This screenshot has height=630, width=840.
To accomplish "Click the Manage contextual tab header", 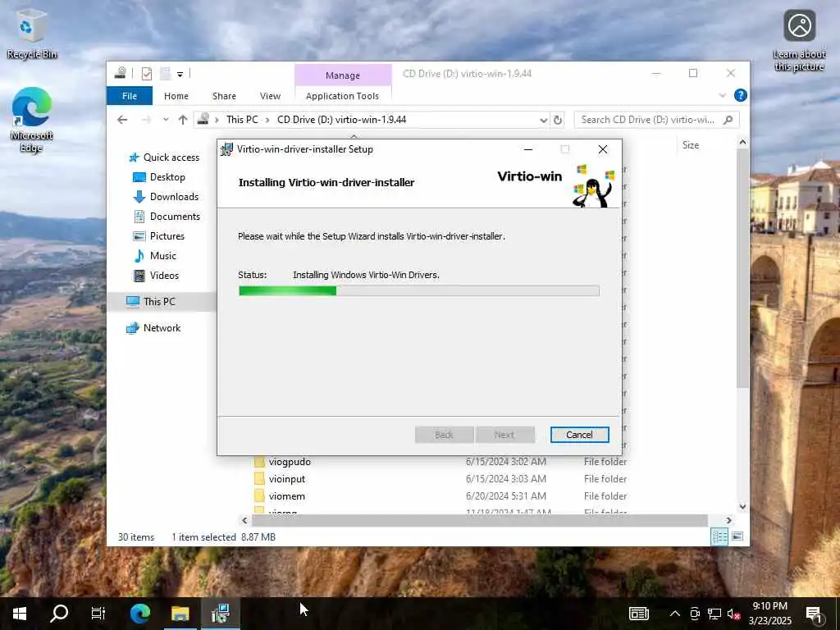I will 343,75.
